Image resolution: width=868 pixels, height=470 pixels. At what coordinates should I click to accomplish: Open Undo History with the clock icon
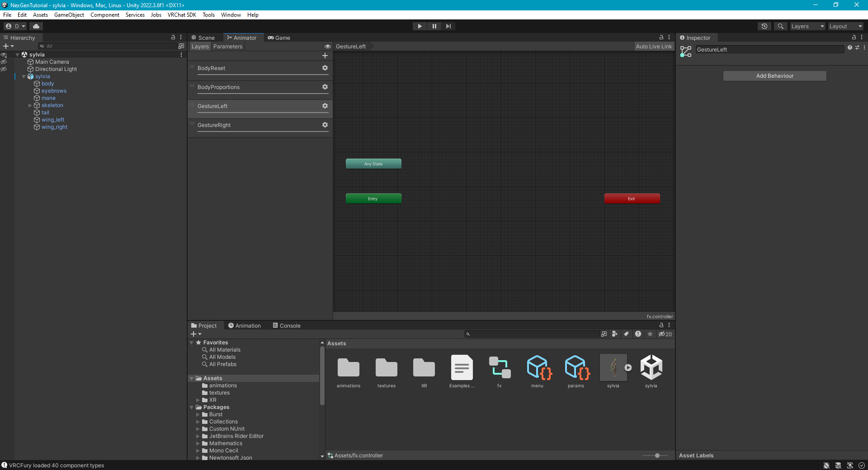click(764, 26)
